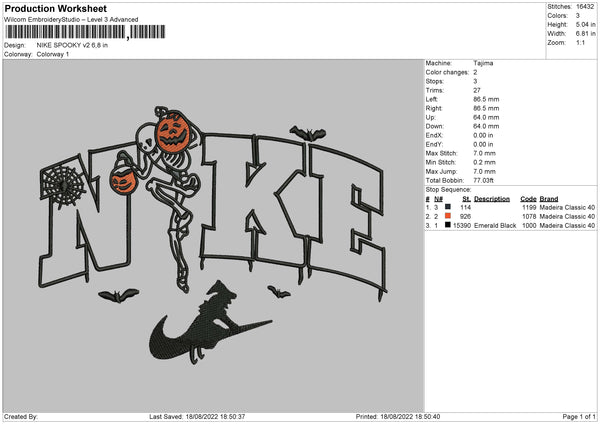Image resolution: width=600 pixels, height=424 pixels.
Task: Click the EndY value 0.00 in
Action: coord(483,144)
